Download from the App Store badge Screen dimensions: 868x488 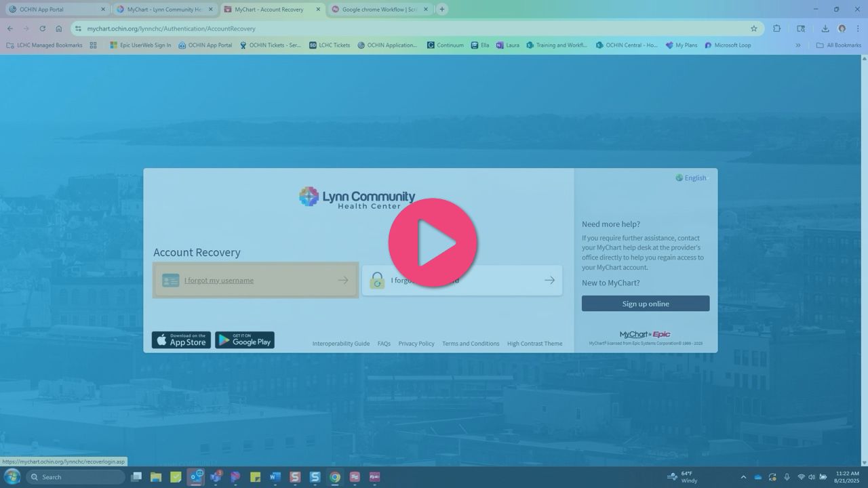(x=181, y=340)
